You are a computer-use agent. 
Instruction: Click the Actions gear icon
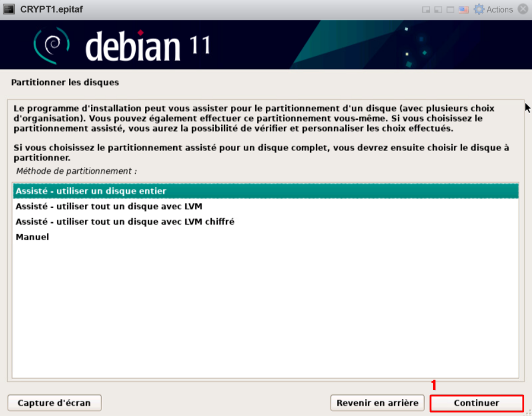(479, 9)
